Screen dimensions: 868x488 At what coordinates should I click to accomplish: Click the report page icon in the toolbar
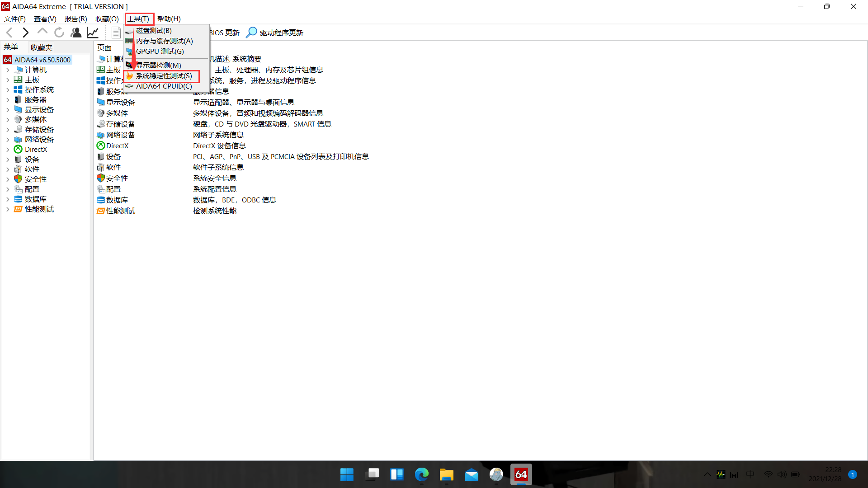116,32
